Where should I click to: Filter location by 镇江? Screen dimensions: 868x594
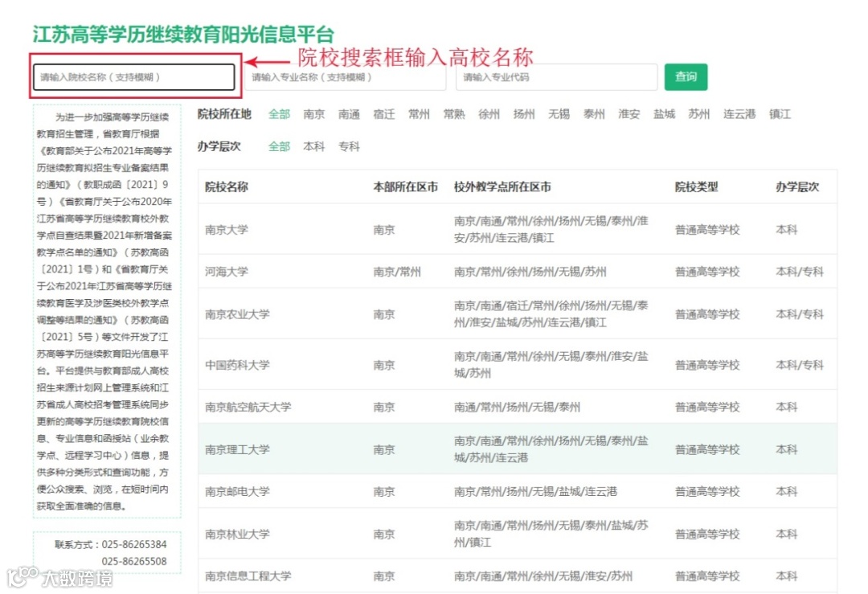(x=780, y=114)
